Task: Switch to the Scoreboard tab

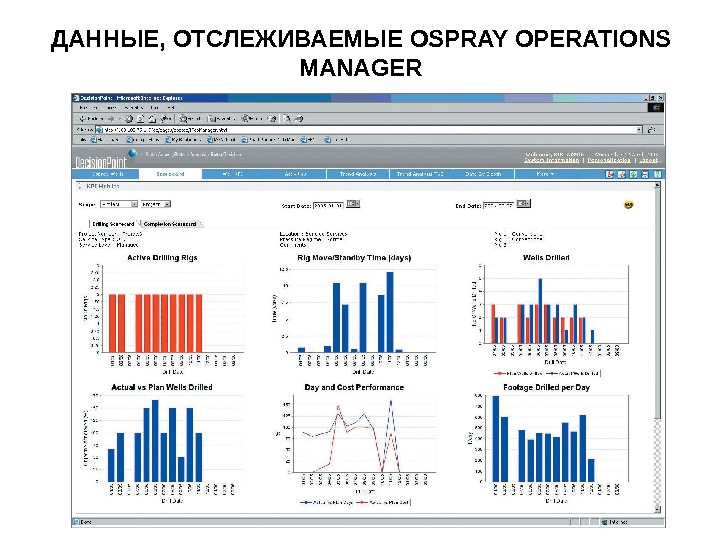Action: [x=170, y=174]
